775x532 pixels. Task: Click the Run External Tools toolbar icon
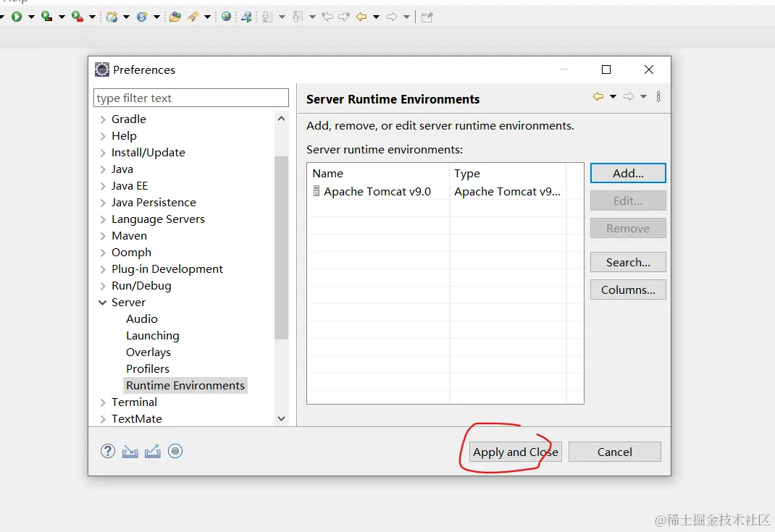coord(77,17)
